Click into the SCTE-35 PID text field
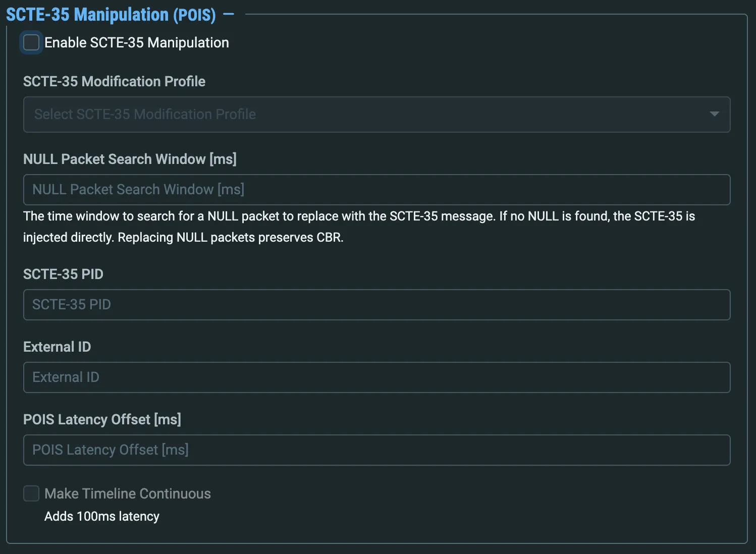756x554 pixels. 376,305
